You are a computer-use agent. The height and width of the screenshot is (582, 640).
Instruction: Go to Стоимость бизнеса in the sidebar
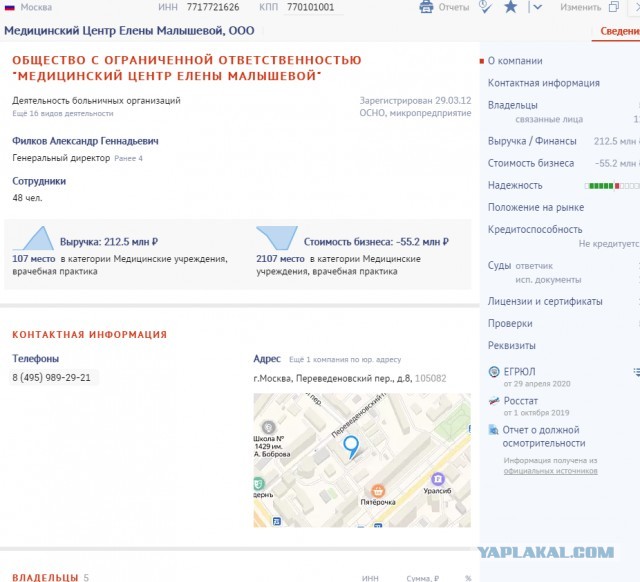click(531, 163)
